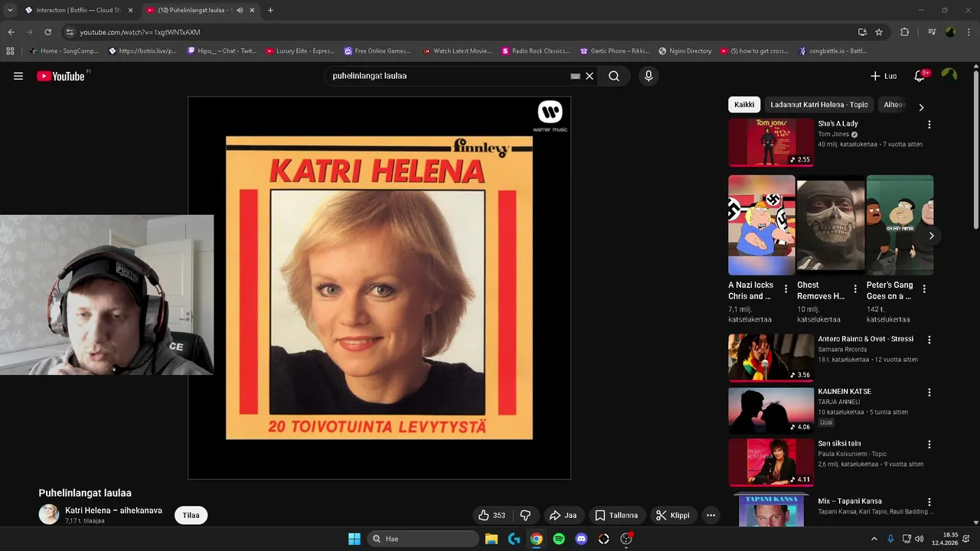This screenshot has height=551, width=980.
Task: Save video with Tallenna button
Action: tap(616, 515)
